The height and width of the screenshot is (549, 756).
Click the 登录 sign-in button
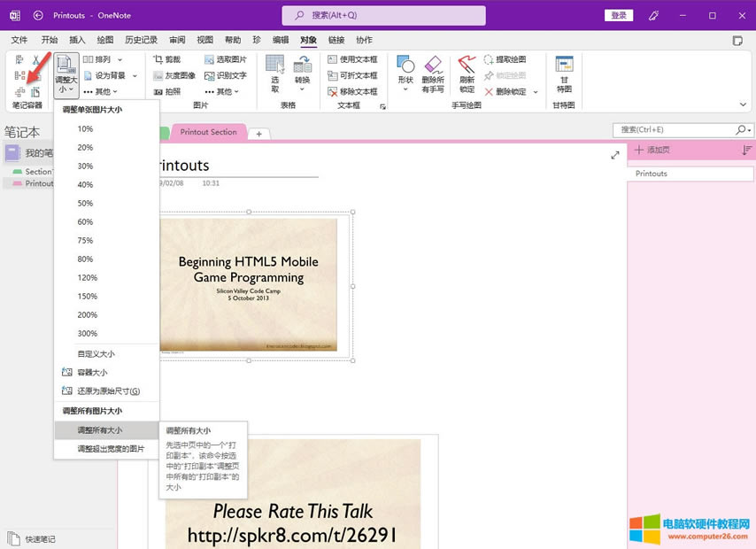(619, 15)
